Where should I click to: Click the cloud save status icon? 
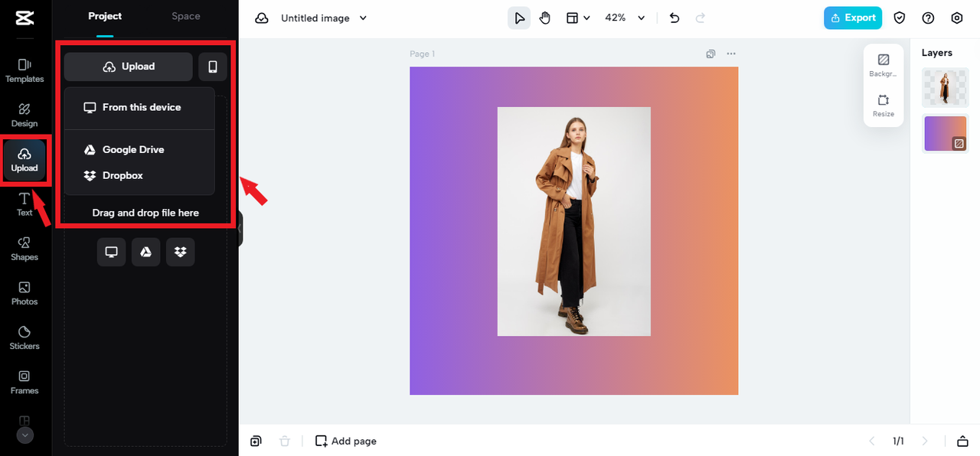point(262,18)
